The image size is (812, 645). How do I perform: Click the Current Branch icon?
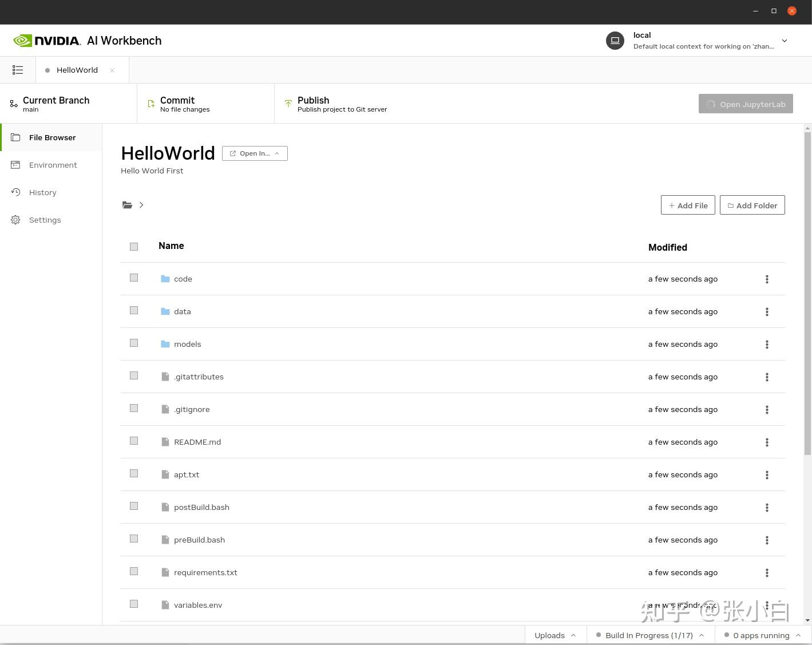(x=14, y=104)
